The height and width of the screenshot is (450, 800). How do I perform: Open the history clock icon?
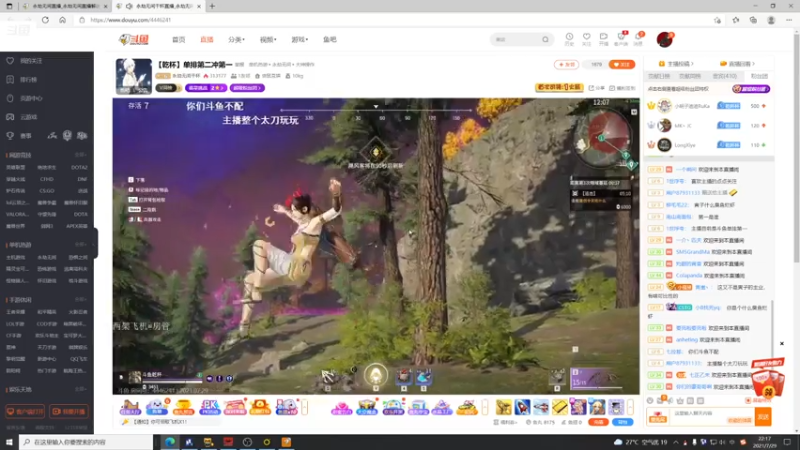point(569,38)
